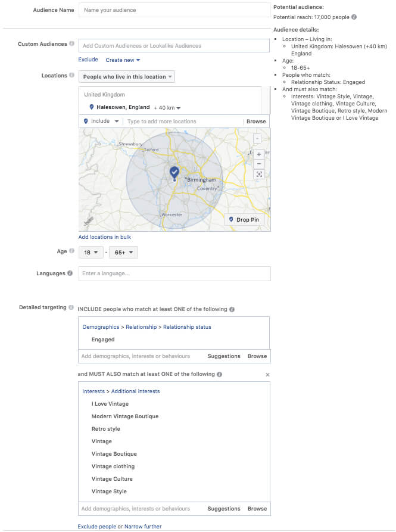Click Suggestions in Engaged targeting box

[x=224, y=356]
